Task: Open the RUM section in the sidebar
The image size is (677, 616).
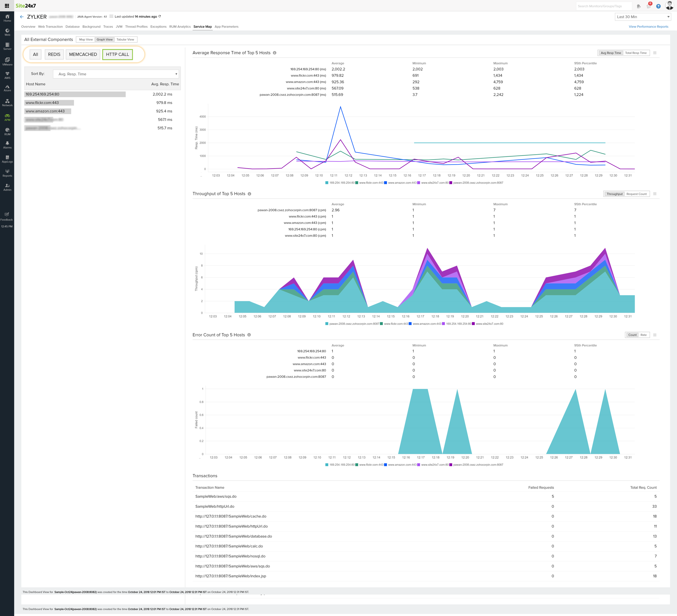Action: point(7,131)
